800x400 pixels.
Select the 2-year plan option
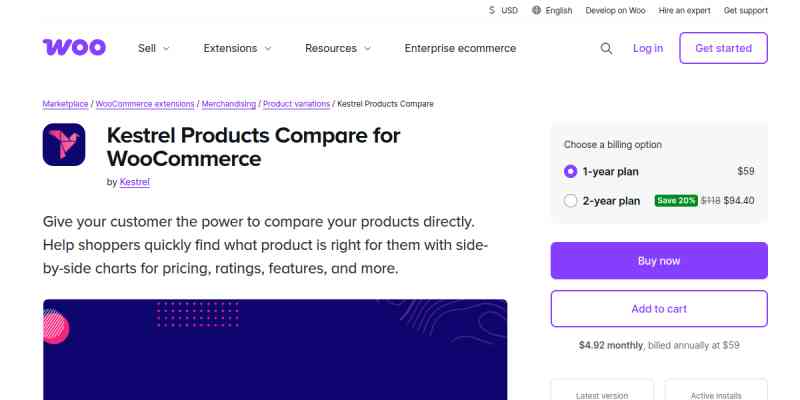(x=571, y=201)
